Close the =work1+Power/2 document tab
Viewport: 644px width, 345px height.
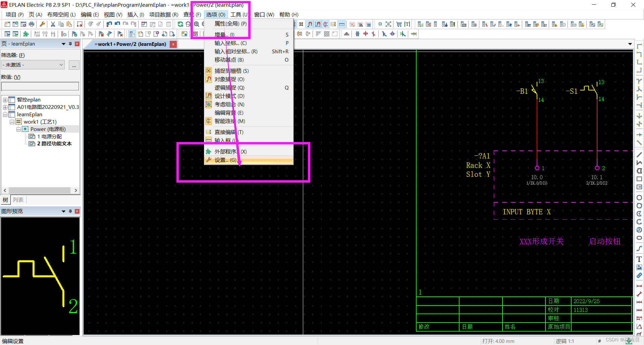173,44
